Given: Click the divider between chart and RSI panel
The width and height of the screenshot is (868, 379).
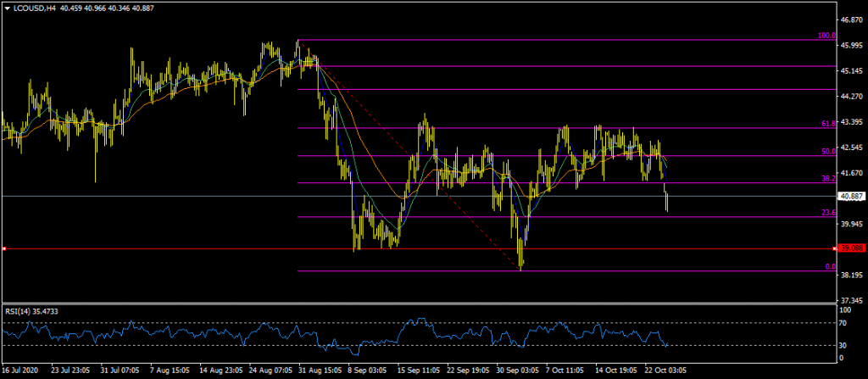Looking at the screenshot, I should pyautogui.click(x=424, y=303).
